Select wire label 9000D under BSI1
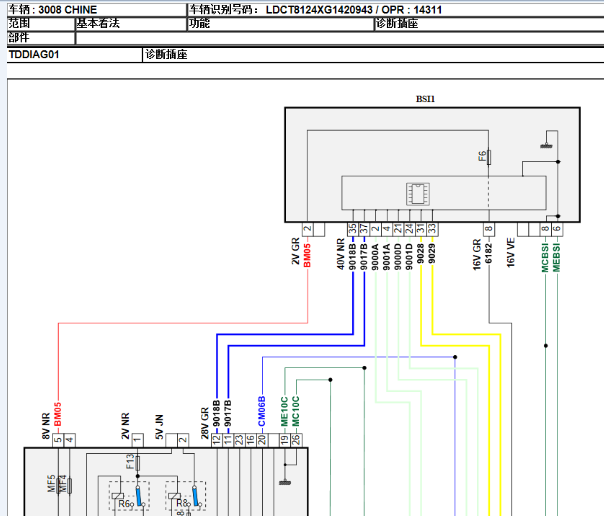 398,256
